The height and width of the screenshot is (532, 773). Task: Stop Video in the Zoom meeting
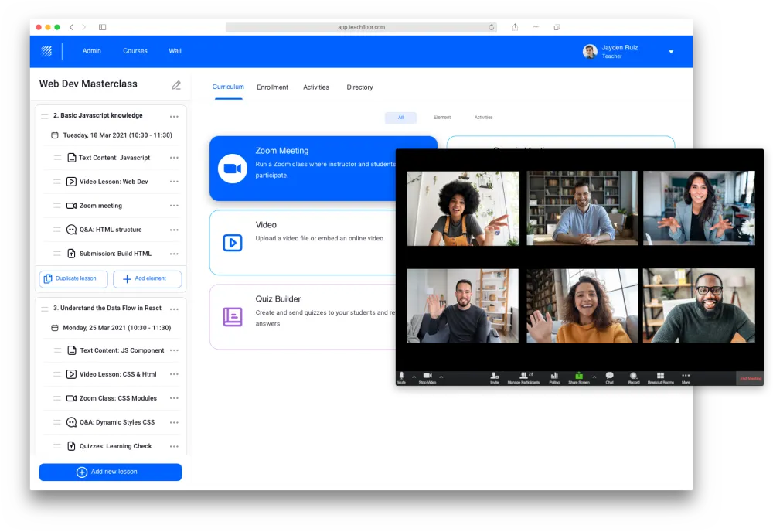pos(427,377)
